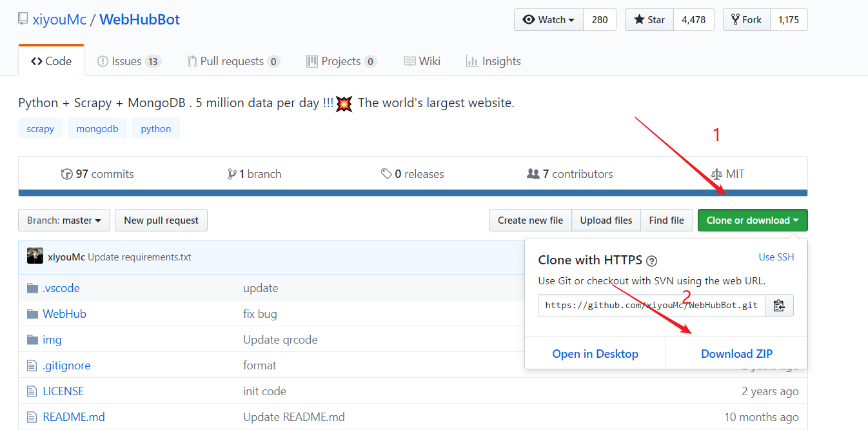Click the language bar under repository stats

click(x=413, y=193)
